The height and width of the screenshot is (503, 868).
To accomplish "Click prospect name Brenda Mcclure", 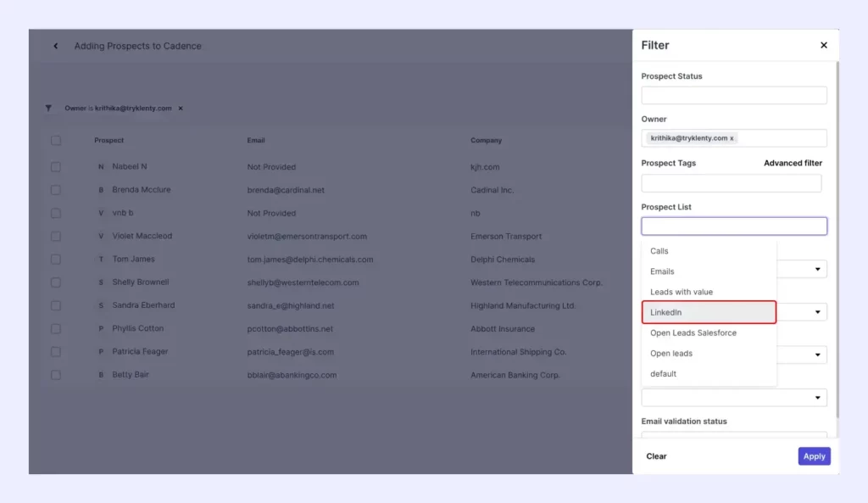I will tap(142, 189).
